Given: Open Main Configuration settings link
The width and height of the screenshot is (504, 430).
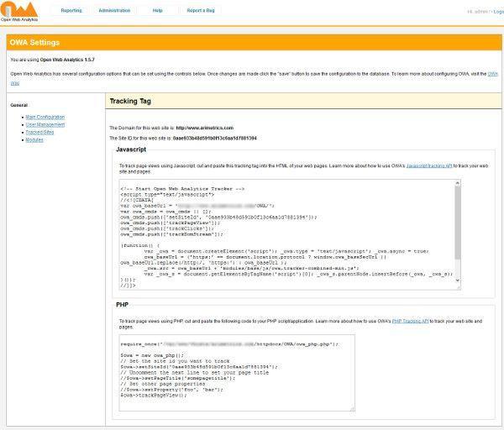Looking at the screenshot, I should coord(45,117).
